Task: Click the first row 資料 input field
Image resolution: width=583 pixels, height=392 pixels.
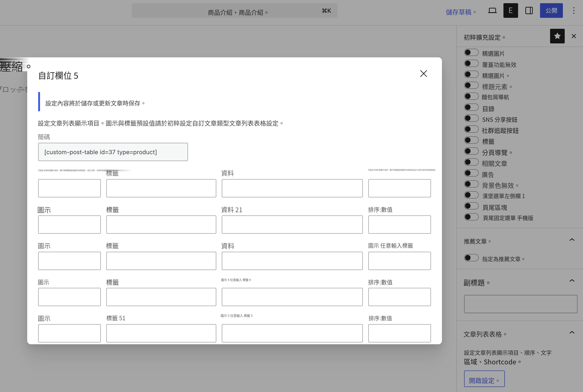Action: pyautogui.click(x=292, y=188)
